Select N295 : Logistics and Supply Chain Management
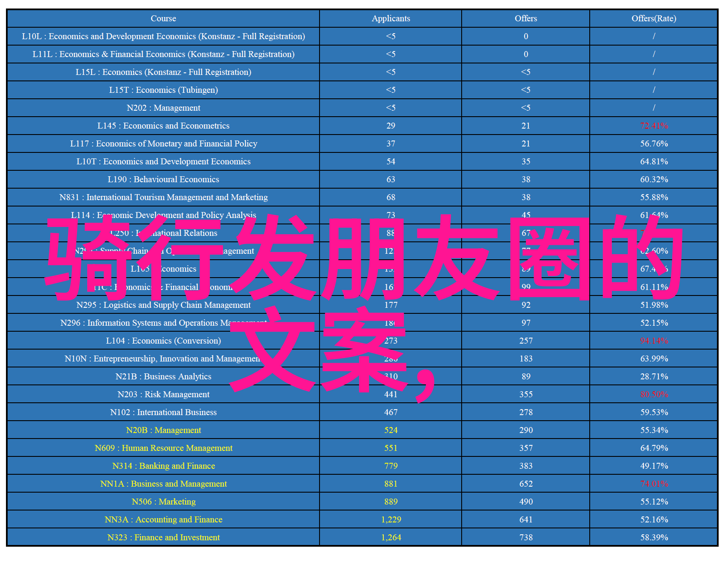This screenshot has height=585, width=728. click(163, 305)
